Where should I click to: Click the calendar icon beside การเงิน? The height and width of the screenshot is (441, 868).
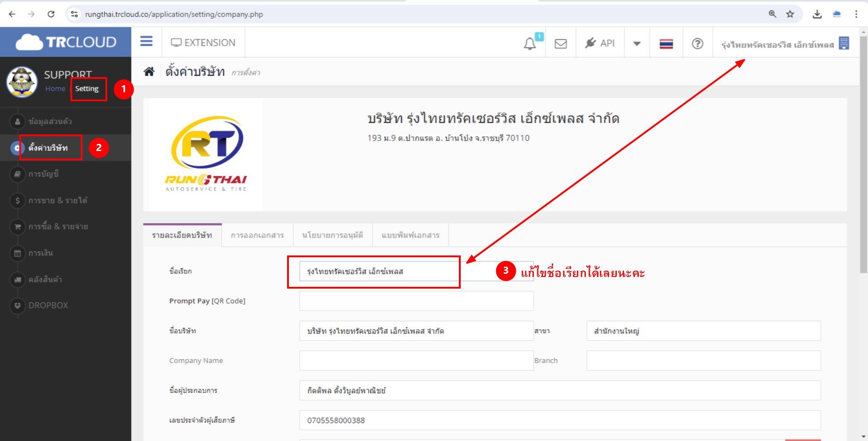pos(17,253)
